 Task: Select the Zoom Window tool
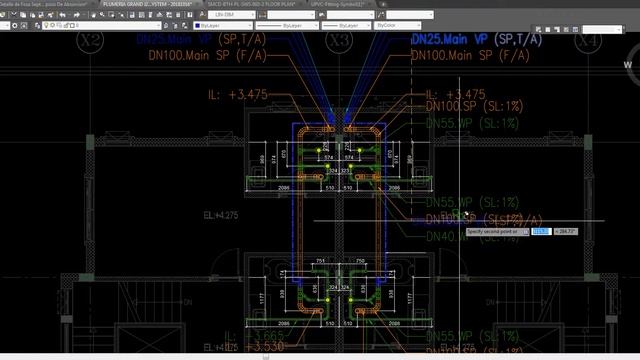(111, 15)
